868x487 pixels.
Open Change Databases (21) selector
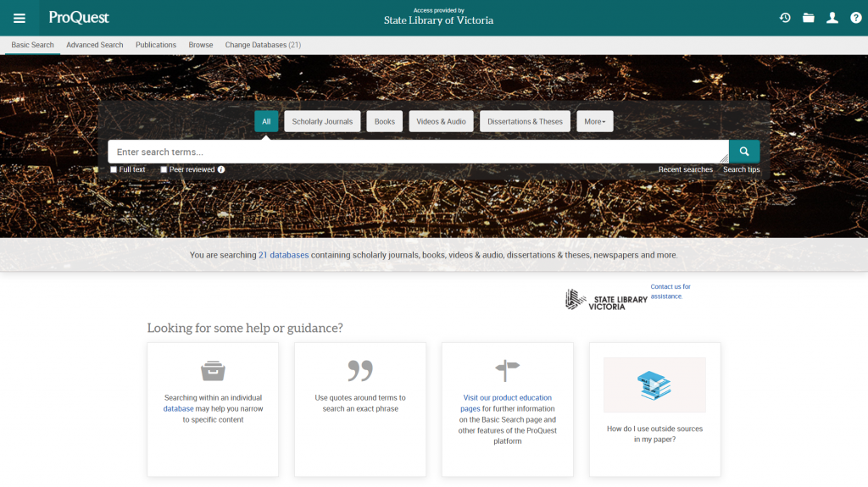click(x=263, y=45)
